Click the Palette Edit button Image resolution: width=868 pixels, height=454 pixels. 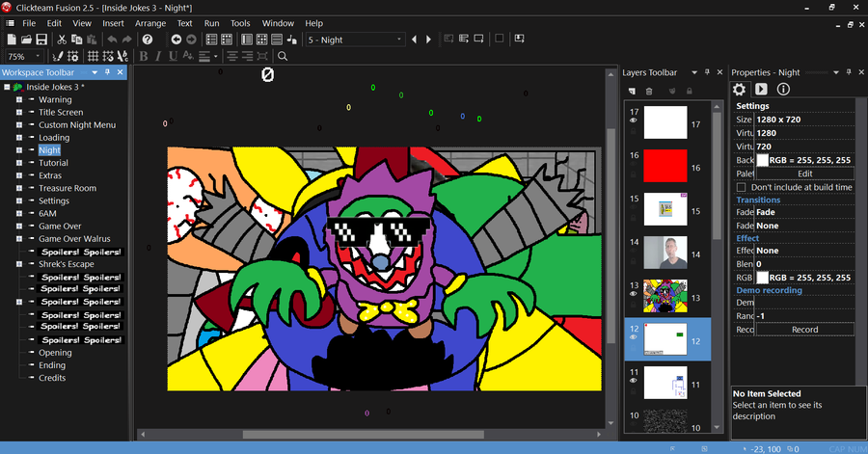[805, 174]
